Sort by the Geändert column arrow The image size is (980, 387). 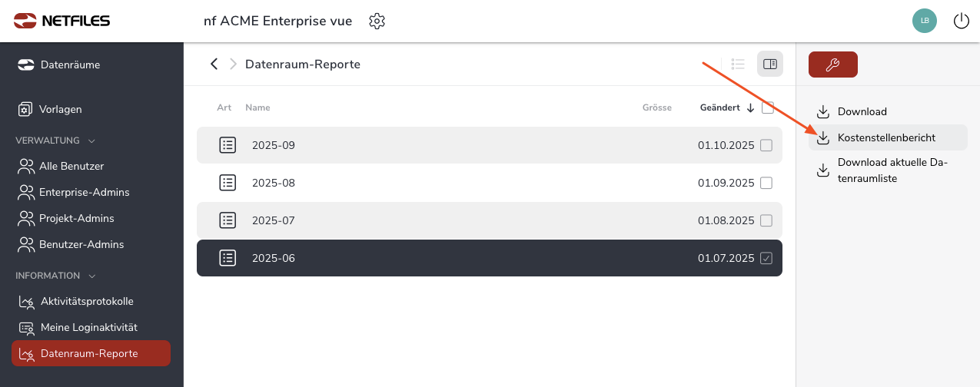pos(750,107)
